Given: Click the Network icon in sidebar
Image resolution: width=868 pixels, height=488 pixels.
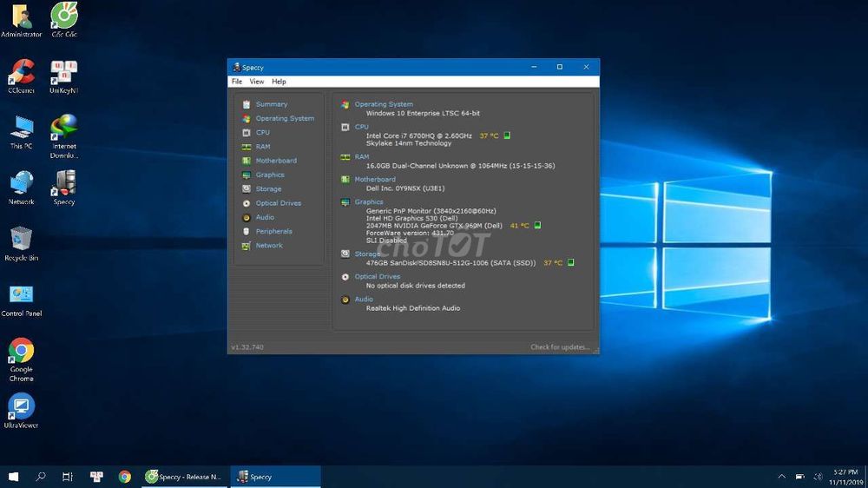Looking at the screenshot, I should 247,246.
